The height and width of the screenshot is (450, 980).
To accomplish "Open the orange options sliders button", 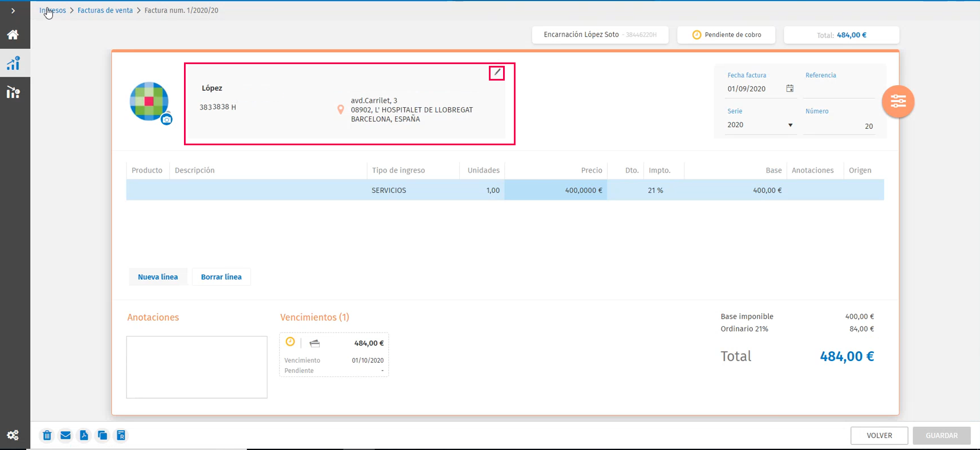I will point(898,102).
